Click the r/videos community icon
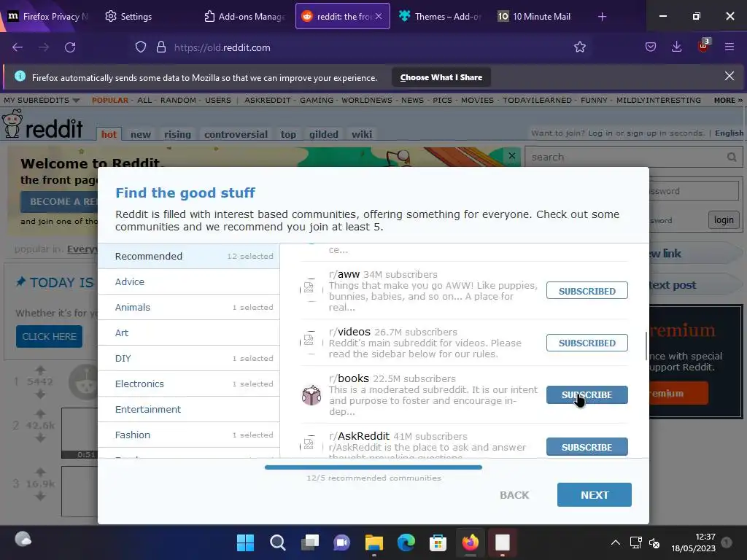 (311, 342)
